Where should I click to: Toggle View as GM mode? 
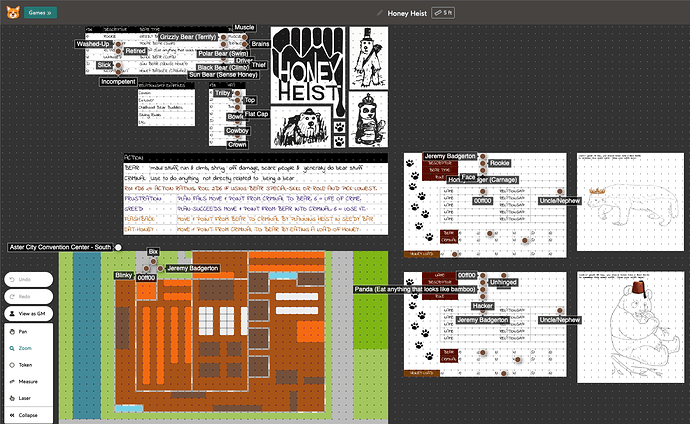click(29, 314)
